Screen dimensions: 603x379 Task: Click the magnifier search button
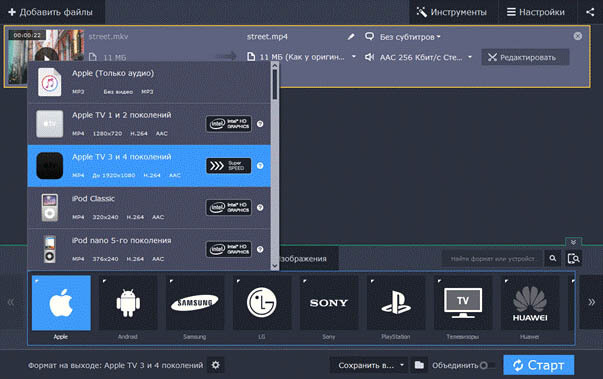pos(553,259)
